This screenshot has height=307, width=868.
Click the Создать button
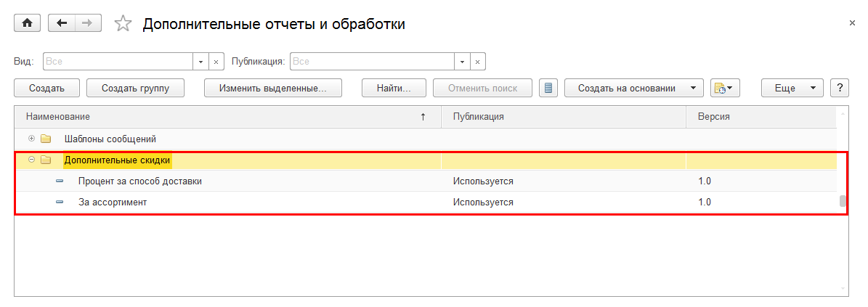47,89
